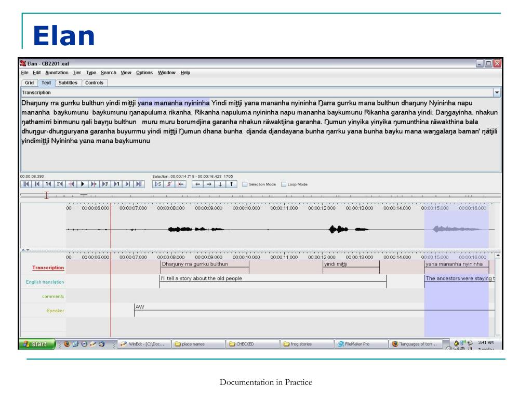Switch to the Subtitles tab
Viewport: 532px width, 399px height.
click(68, 83)
